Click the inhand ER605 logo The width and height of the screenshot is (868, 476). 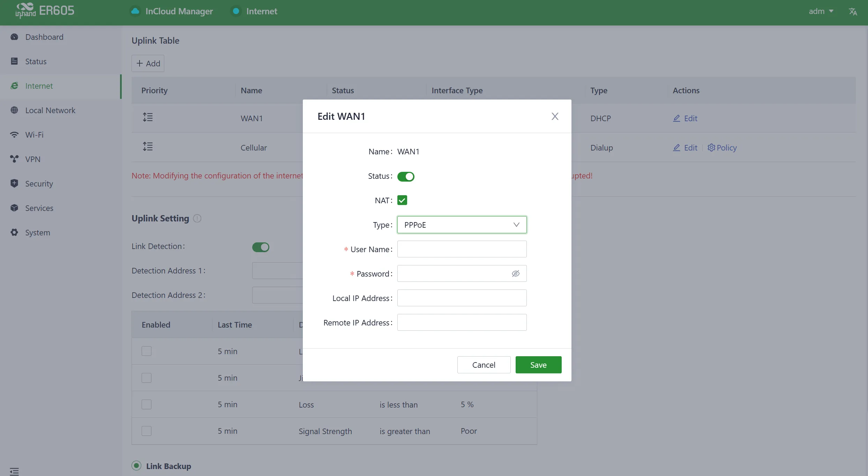point(45,10)
